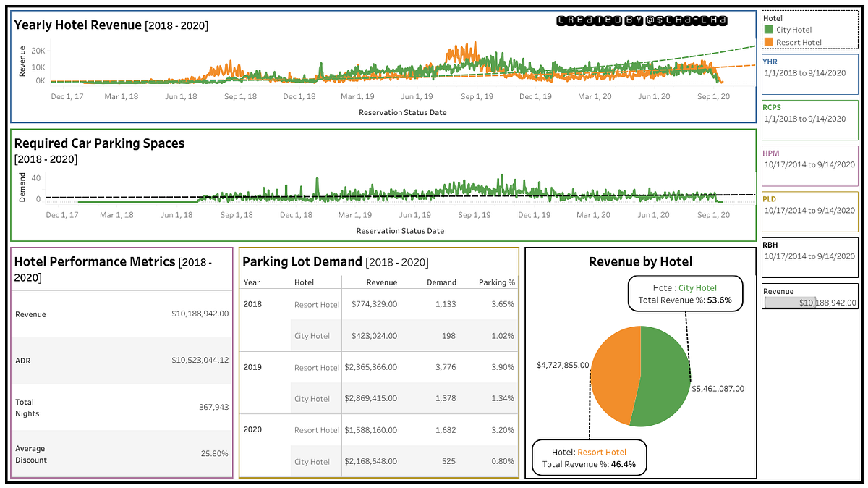Click the Revenue by Hotel pie chart title
The image size is (868, 488).
coord(639,261)
